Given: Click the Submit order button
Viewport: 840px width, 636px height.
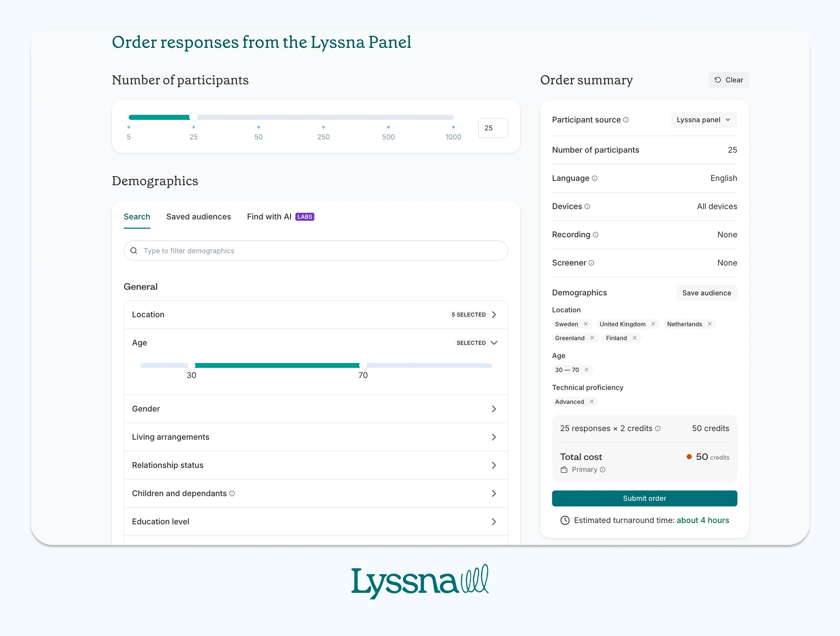Looking at the screenshot, I should [x=644, y=498].
